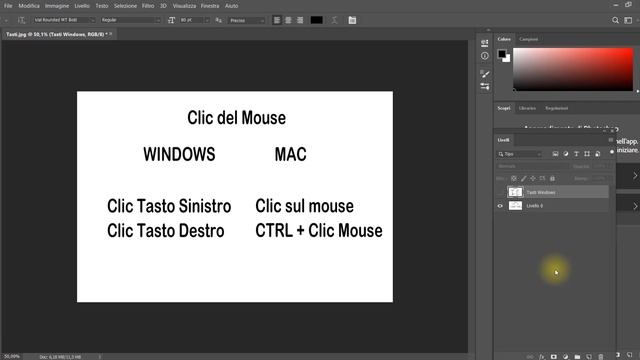
Task: Open the Livelli panel options menu
Action: [x=611, y=140]
